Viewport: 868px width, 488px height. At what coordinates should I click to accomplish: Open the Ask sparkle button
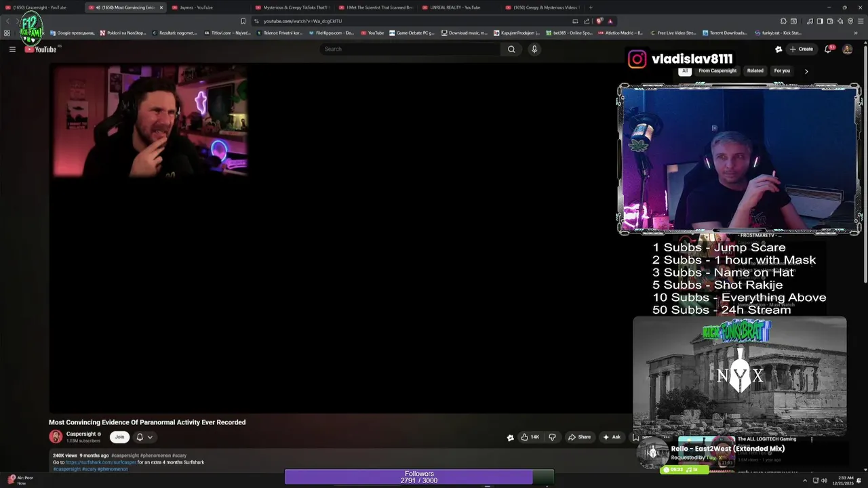click(x=612, y=437)
